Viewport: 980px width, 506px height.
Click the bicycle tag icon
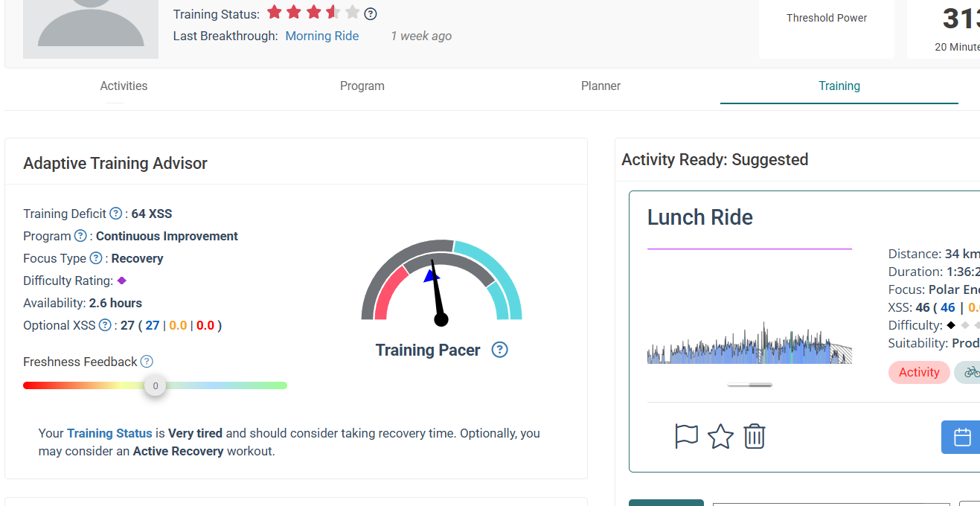point(970,372)
